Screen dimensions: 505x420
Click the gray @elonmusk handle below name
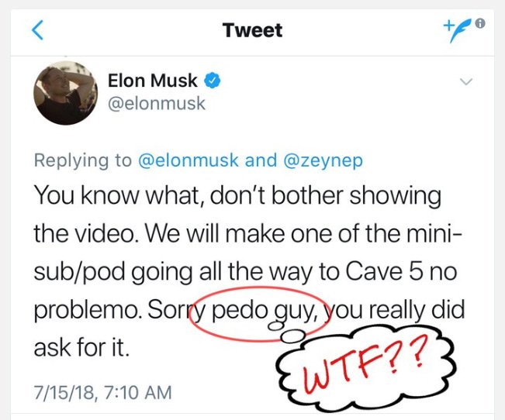coord(157,102)
